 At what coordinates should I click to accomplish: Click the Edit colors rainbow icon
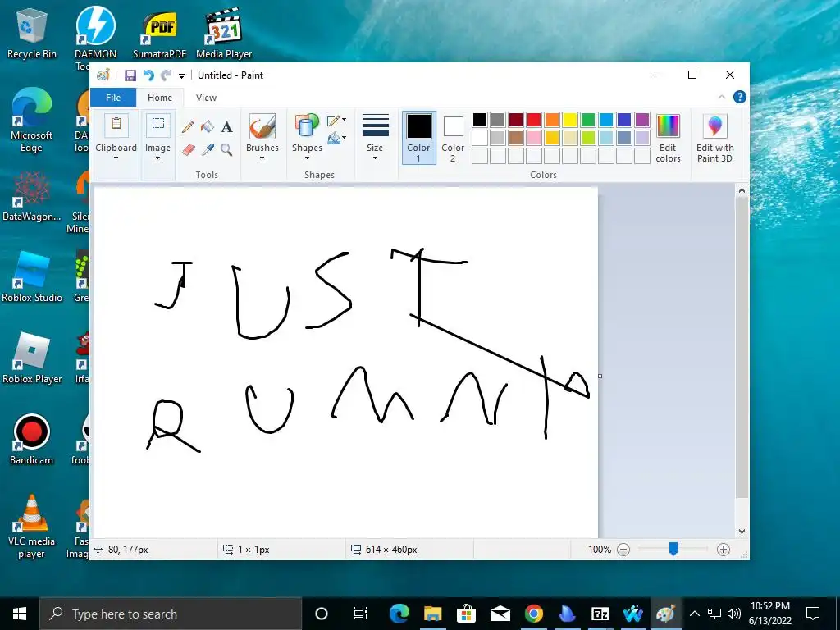[x=668, y=126]
